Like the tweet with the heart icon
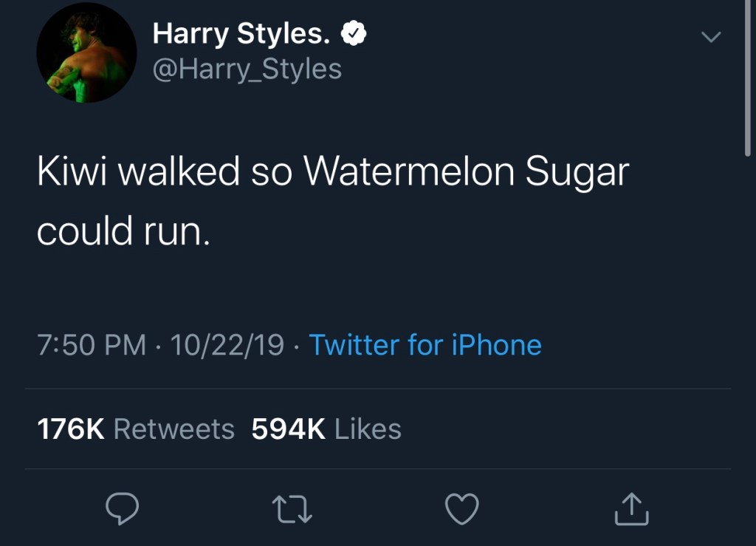Viewport: 756px width, 546px height. pos(463,508)
